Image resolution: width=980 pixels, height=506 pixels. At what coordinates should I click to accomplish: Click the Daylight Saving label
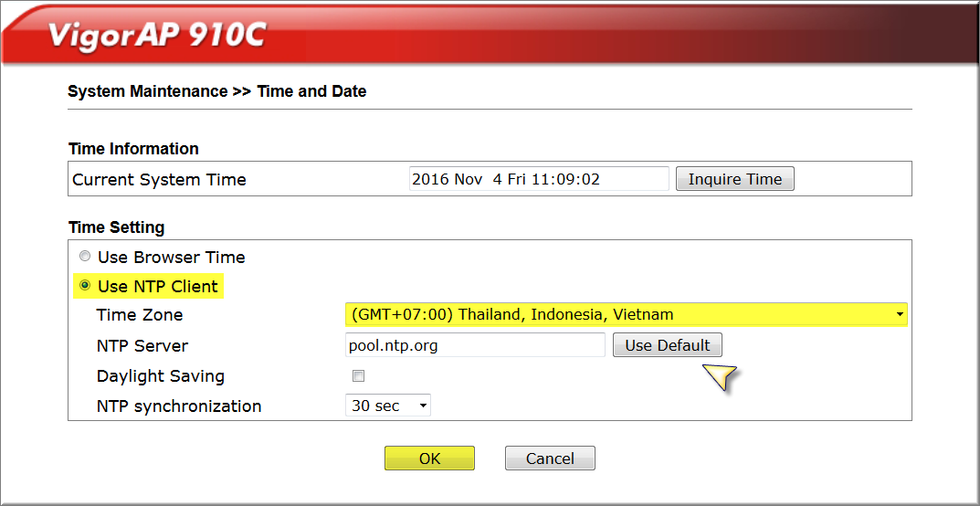coord(161,376)
